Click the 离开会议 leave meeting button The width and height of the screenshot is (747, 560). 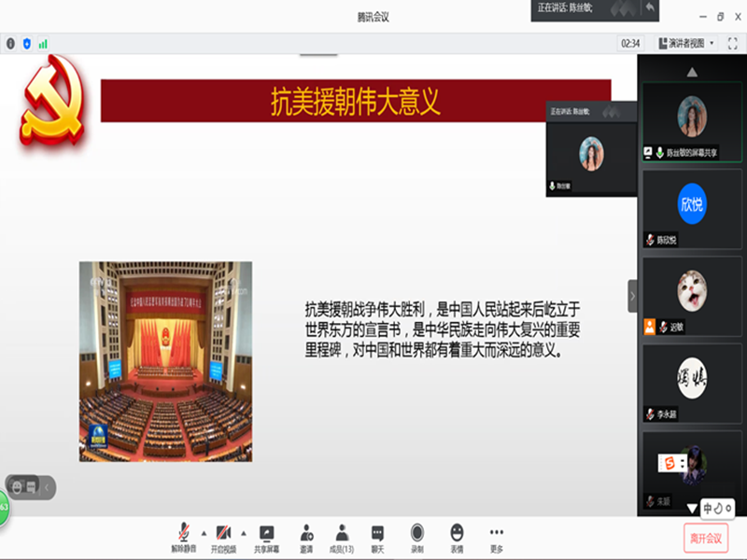[x=705, y=538]
